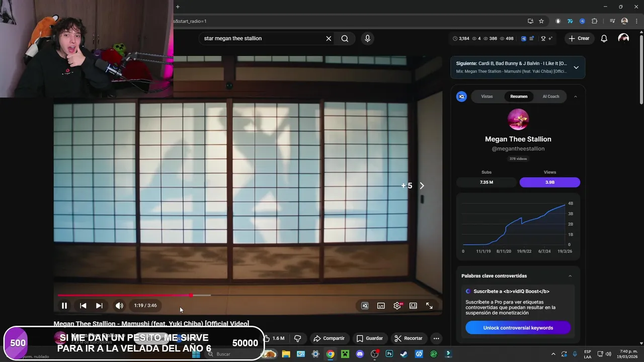Viewport: 644px width, 362px height.
Task: Click the 3,184 clock stat
Action: click(461, 38)
